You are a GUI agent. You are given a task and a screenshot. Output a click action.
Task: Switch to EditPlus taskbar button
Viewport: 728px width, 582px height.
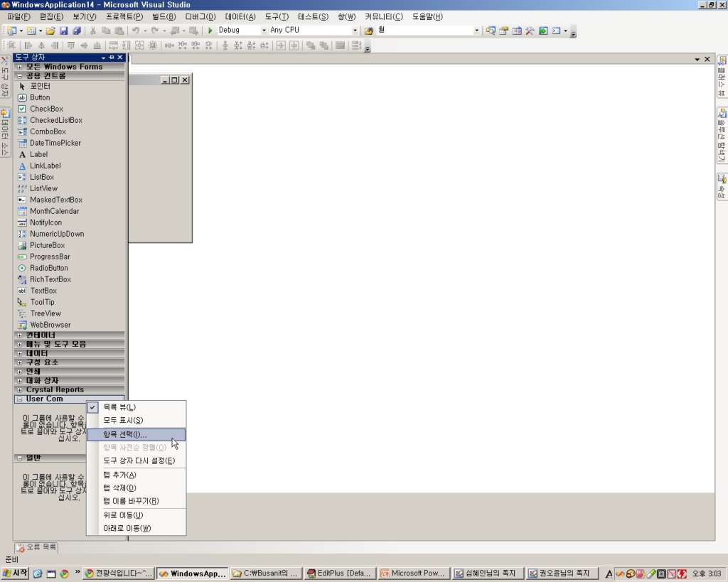(339, 573)
